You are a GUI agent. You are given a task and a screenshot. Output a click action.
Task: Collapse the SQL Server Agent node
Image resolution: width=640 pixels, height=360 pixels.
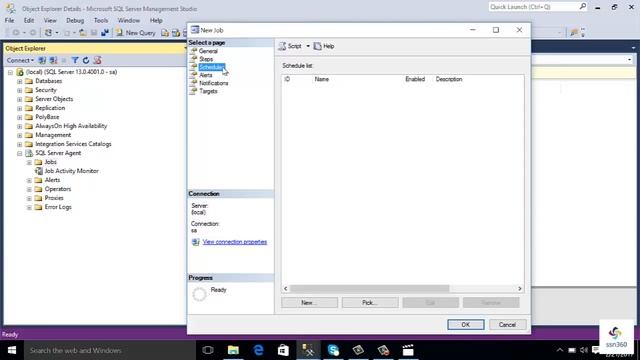click(20, 153)
